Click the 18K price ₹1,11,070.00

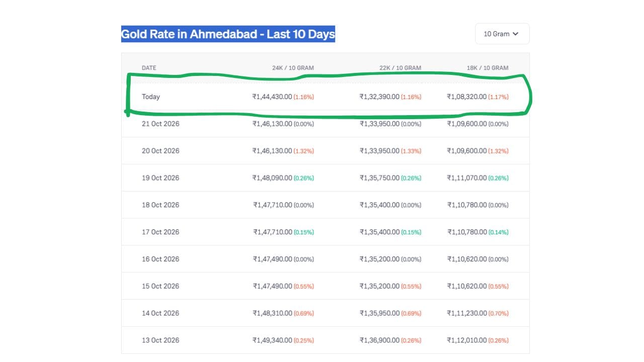click(x=467, y=178)
